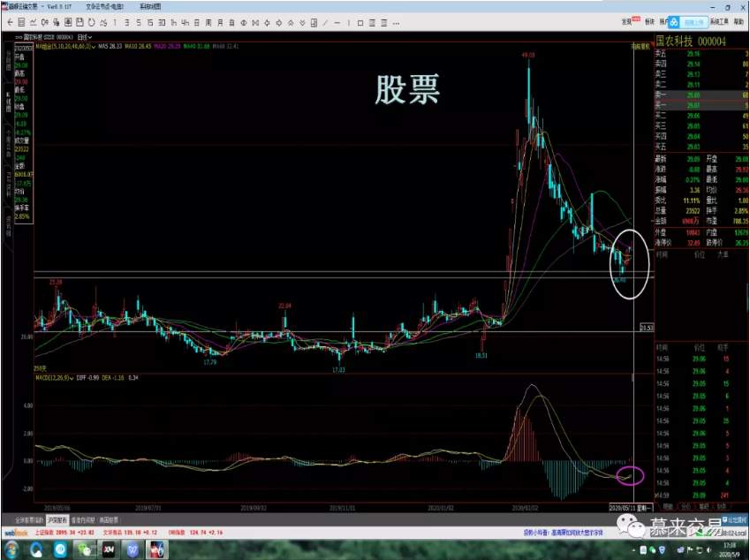Select the rectangle drawing tool
750x560 pixels.
pyautogui.click(x=360, y=22)
